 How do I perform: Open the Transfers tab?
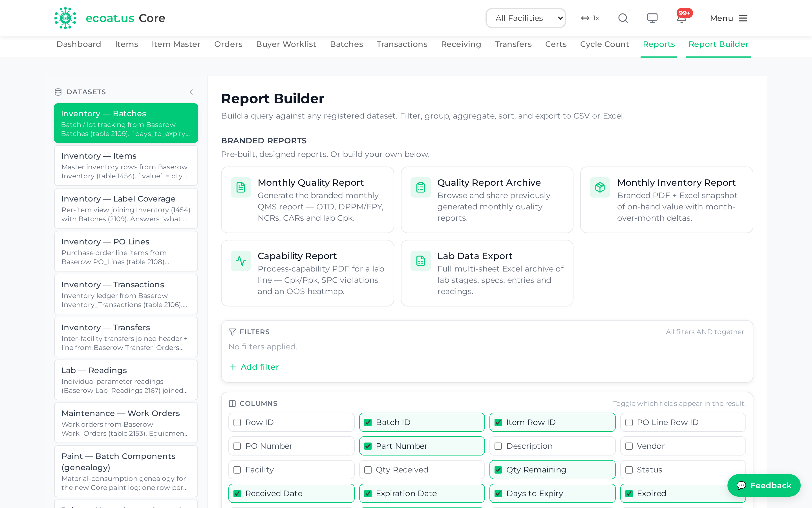pyautogui.click(x=513, y=44)
